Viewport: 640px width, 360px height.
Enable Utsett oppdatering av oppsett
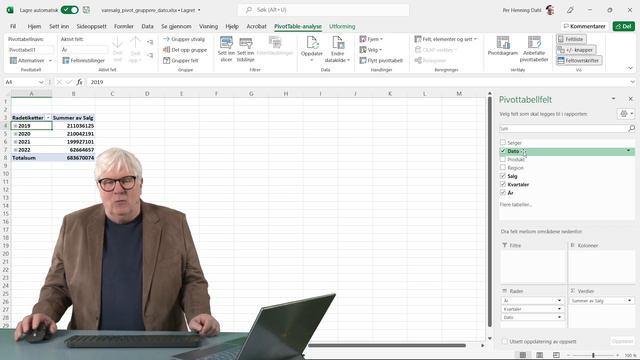coord(505,341)
